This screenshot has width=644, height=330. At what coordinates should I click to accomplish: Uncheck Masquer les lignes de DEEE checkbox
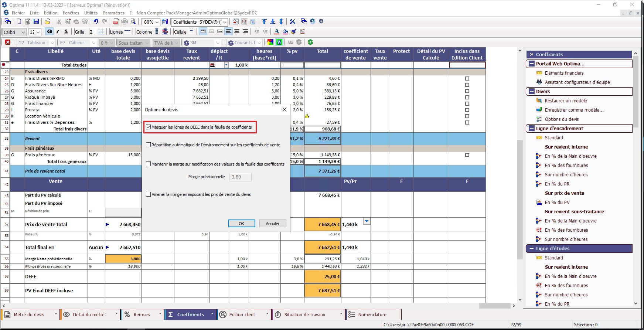[149, 127]
